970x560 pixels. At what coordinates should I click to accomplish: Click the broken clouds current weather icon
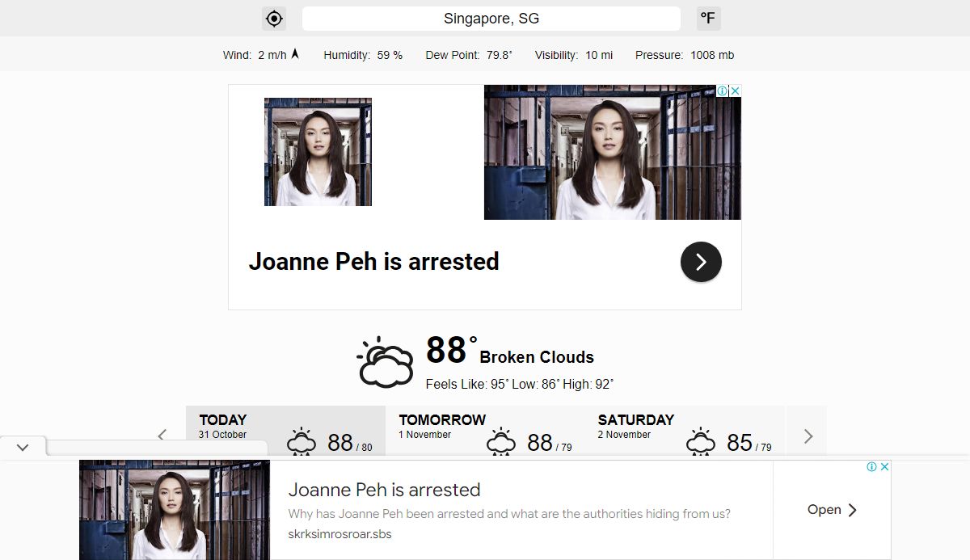[x=386, y=362]
